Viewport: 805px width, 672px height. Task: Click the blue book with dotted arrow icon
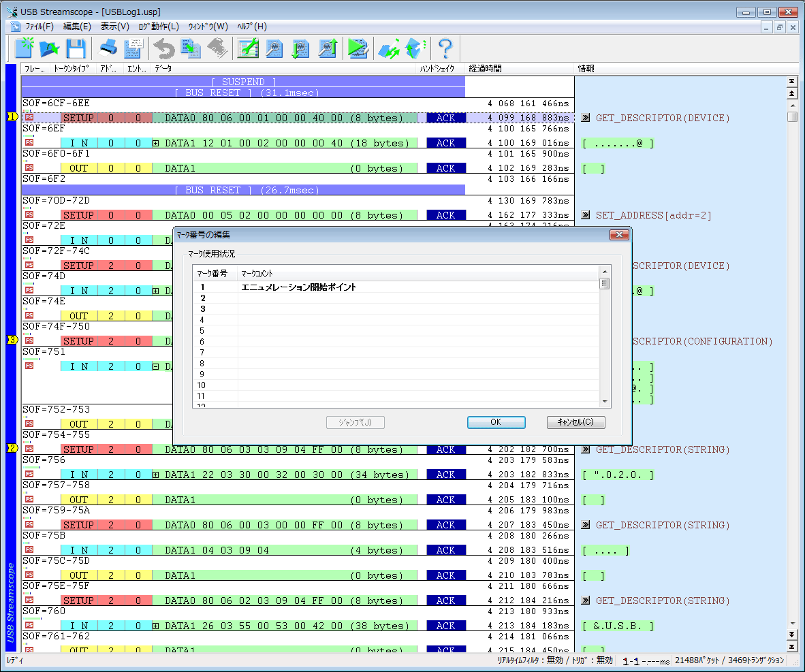415,48
